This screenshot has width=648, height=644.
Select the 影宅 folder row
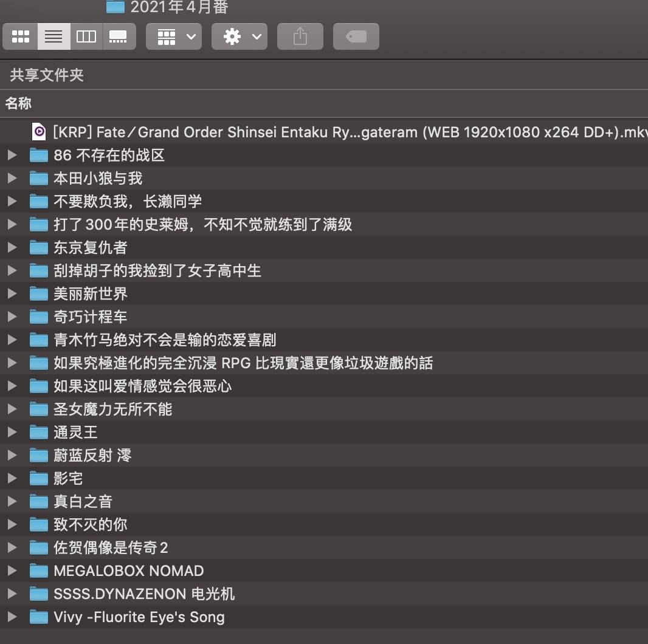(68, 479)
